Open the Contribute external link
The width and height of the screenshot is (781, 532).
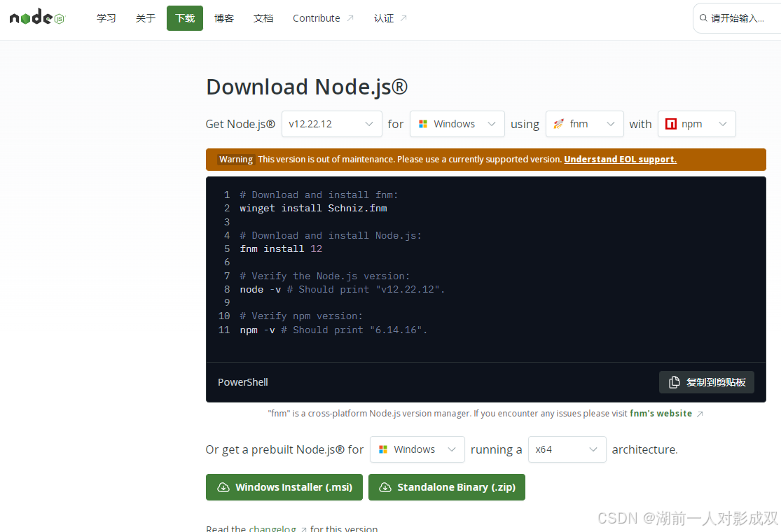(324, 18)
